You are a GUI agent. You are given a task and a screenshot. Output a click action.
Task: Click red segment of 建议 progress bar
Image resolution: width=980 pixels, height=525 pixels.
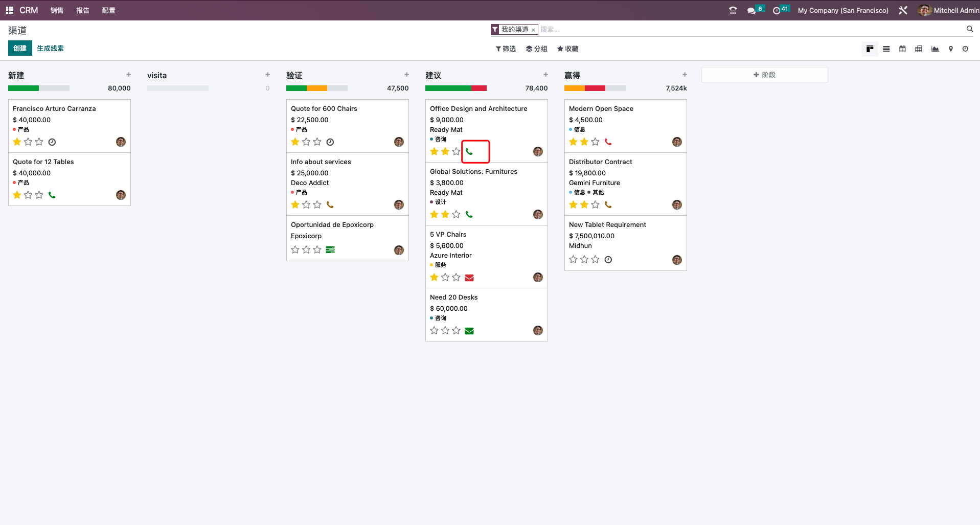tap(479, 88)
